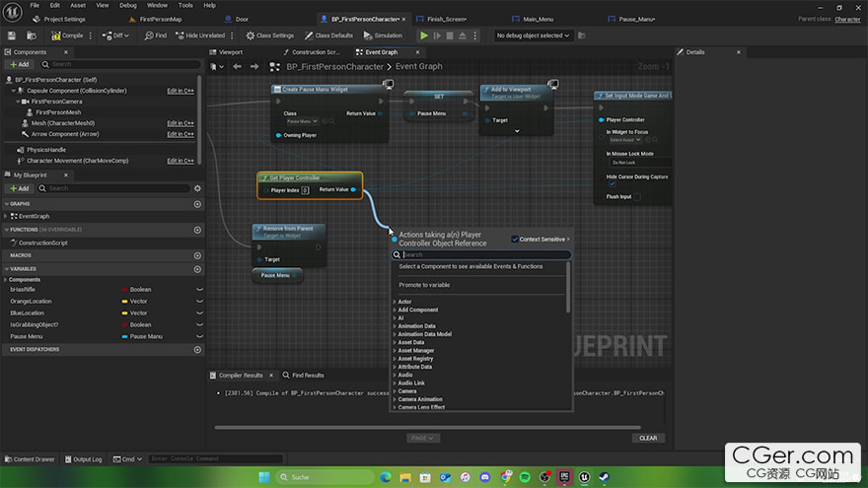This screenshot has width=868, height=488.
Task: Open bHasRifle variable type dropdown arrow
Action: 200,290
